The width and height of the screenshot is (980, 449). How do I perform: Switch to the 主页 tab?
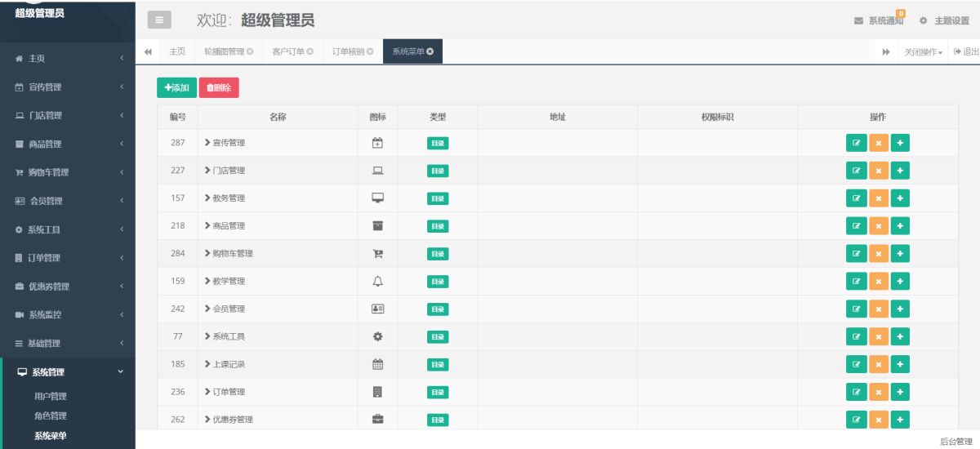177,51
